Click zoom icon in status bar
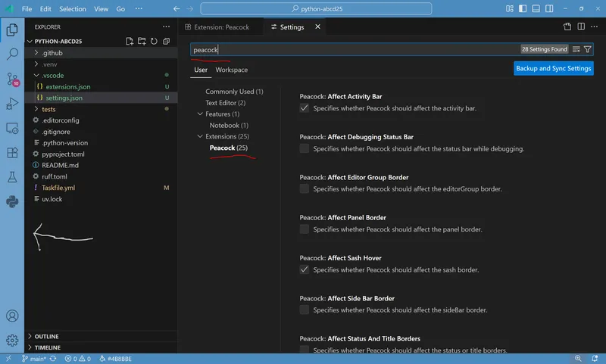 578,358
